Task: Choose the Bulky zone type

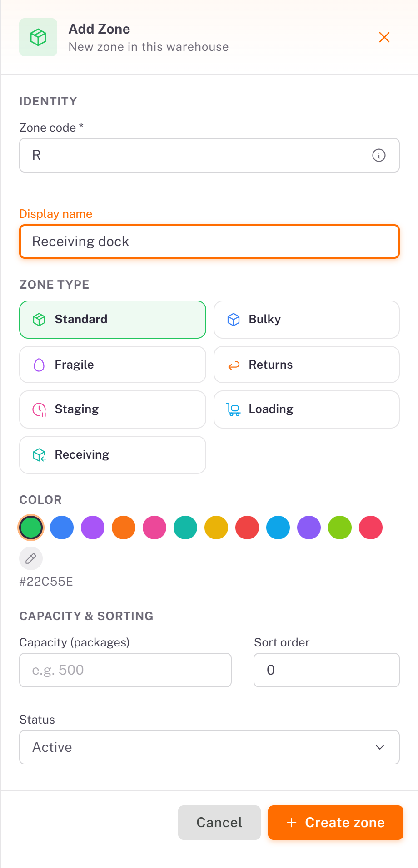Action: click(x=307, y=320)
